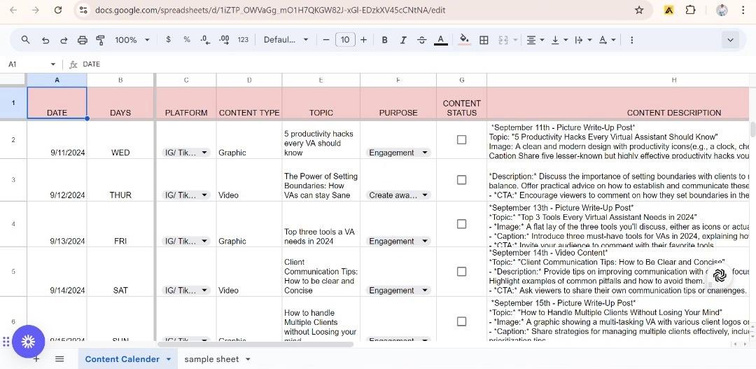Open text wrapping options
The width and height of the screenshot is (756, 369).
(582, 40)
